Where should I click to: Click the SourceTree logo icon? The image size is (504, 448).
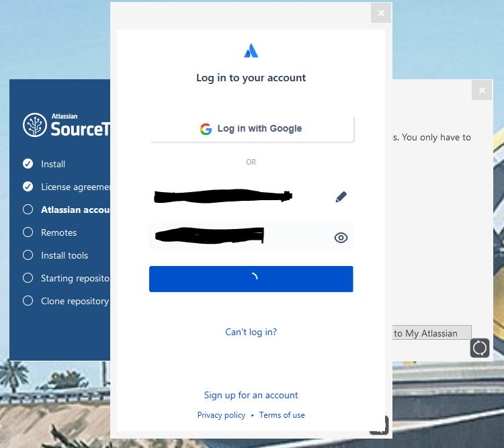pos(35,125)
